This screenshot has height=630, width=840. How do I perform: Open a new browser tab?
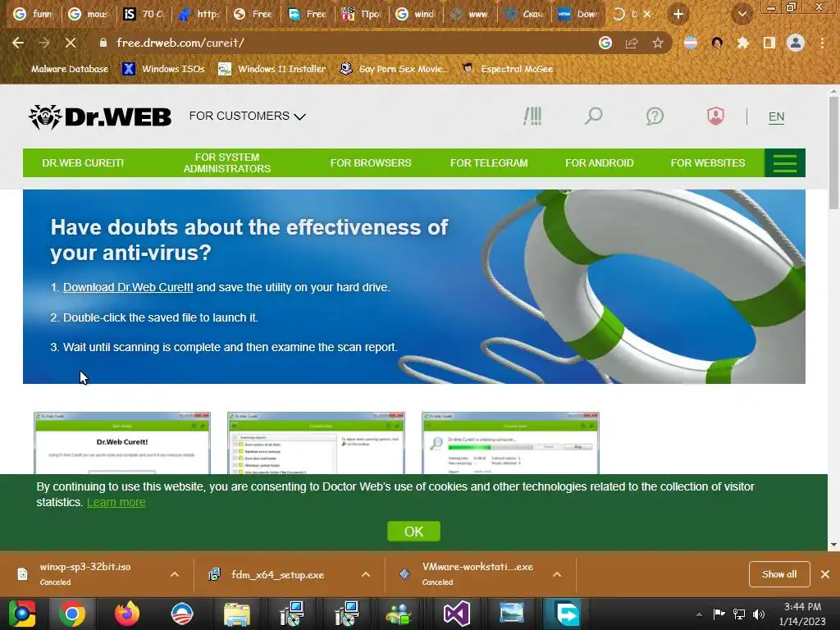click(x=678, y=14)
